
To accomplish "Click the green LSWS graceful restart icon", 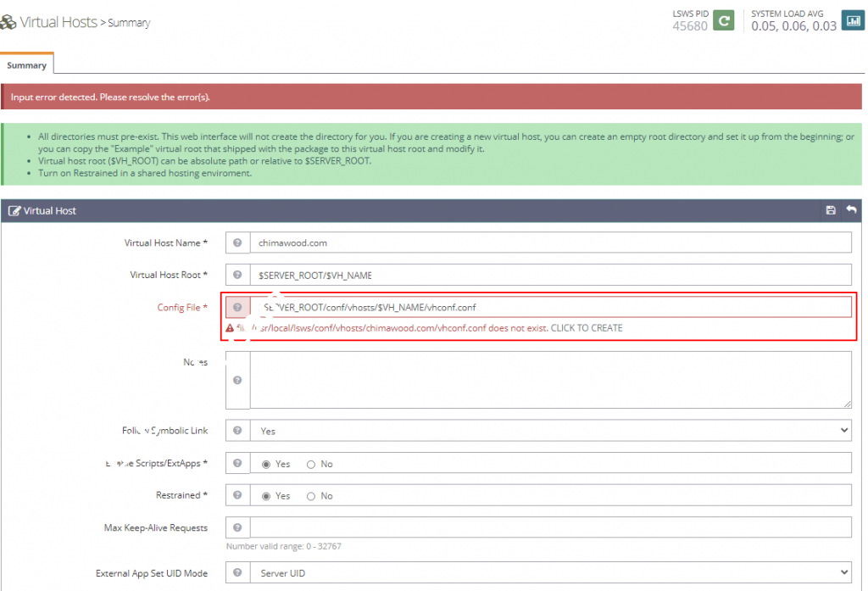I will coord(723,20).
